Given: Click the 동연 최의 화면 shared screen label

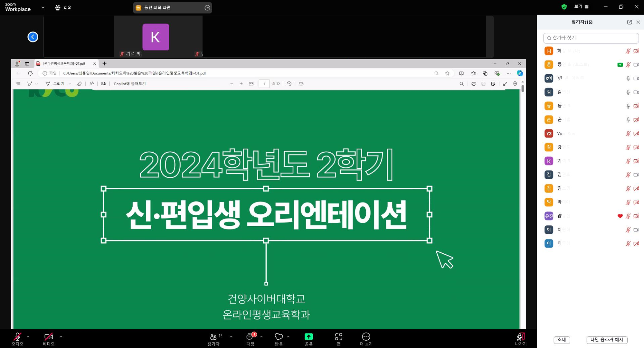Looking at the screenshot, I should [157, 8].
